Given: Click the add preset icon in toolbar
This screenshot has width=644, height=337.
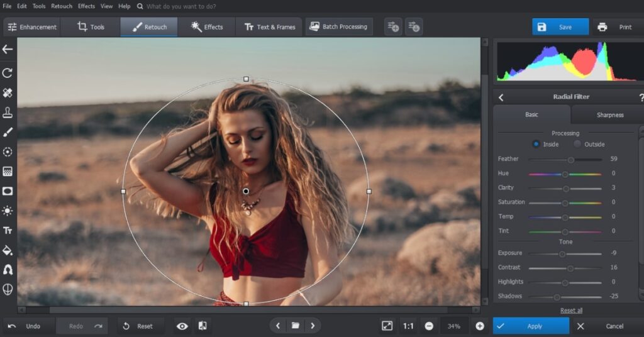Looking at the screenshot, I should [393, 26].
